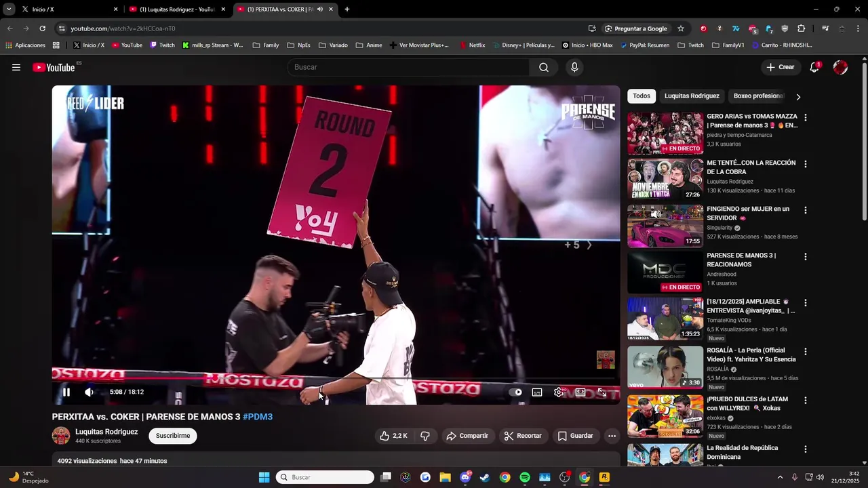The width and height of the screenshot is (868, 488).
Task: Open the FINGIENDO ser MUJER video title
Action: point(748,213)
